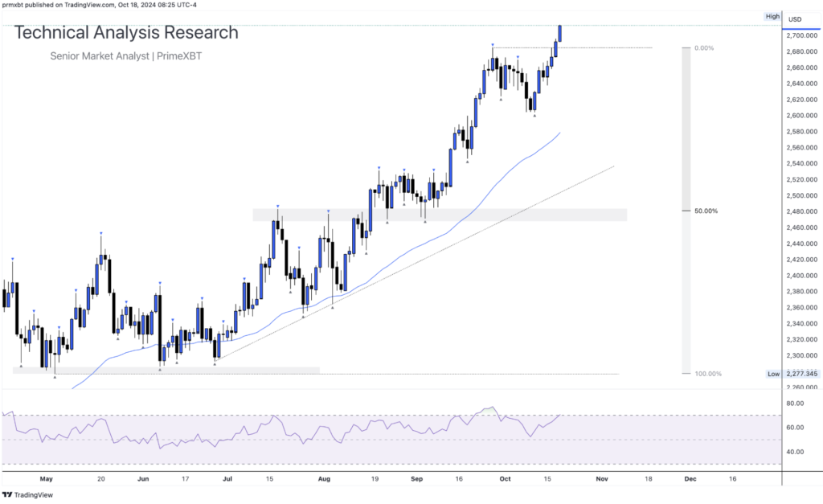This screenshot has height=504, width=823.
Task: Click the Jun label on time axis
Action: [x=143, y=479]
